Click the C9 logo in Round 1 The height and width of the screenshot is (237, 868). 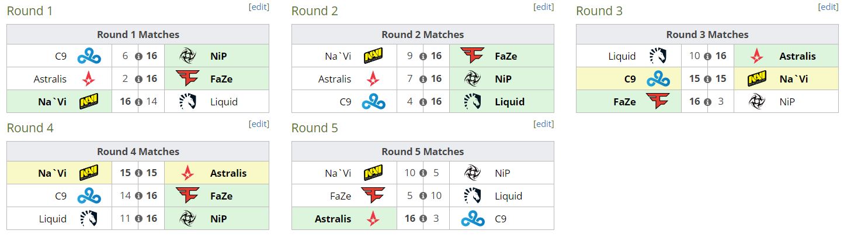tap(89, 56)
